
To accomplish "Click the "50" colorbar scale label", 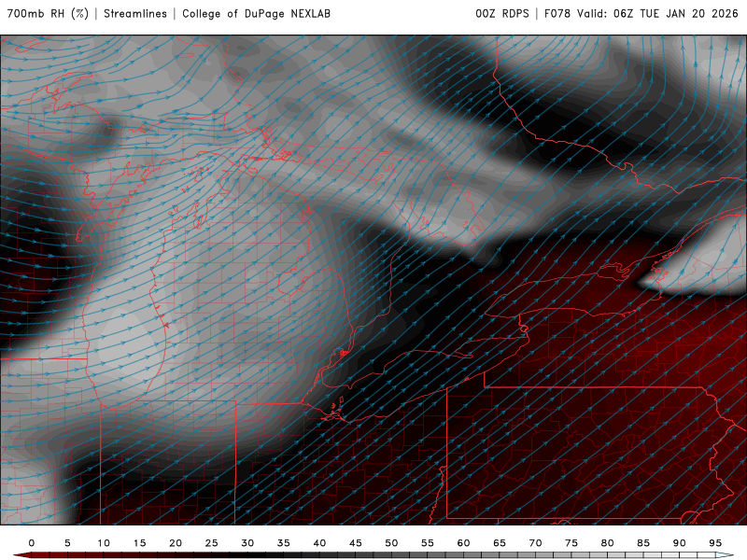I will pos(391,543).
